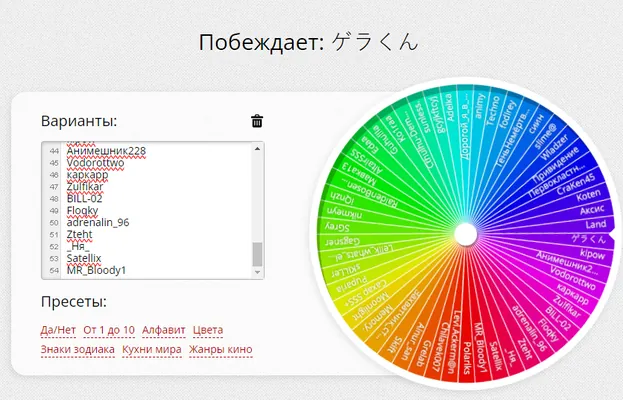
Task: Click the 'sunless' wheel segment
Action: coord(423,118)
